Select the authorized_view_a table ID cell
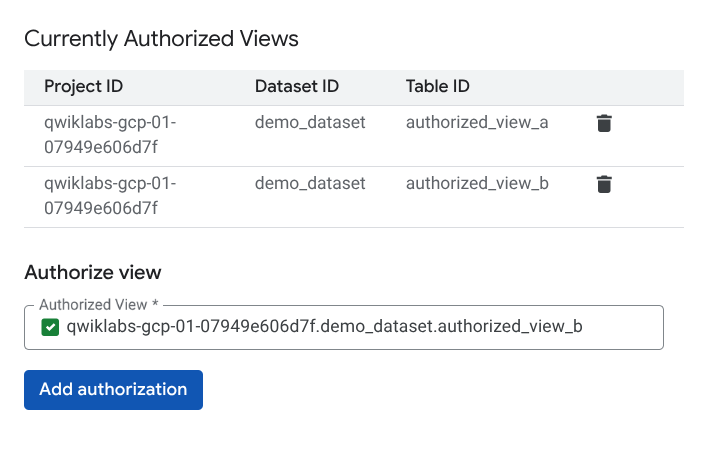The width and height of the screenshot is (713, 462). tap(477, 123)
